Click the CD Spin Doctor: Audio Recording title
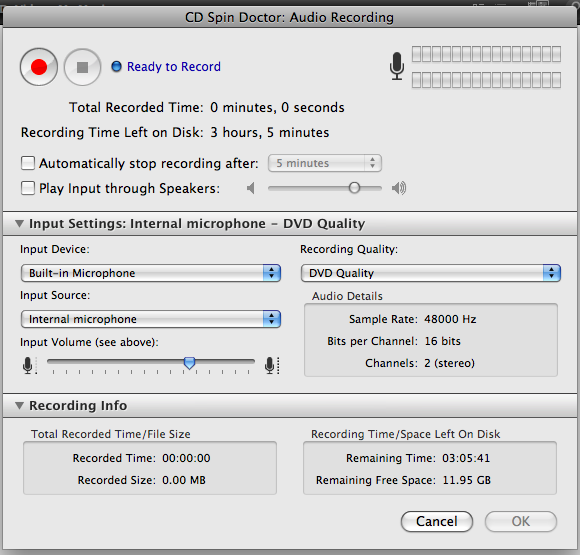Screen dimensions: 580x555 coord(290,17)
